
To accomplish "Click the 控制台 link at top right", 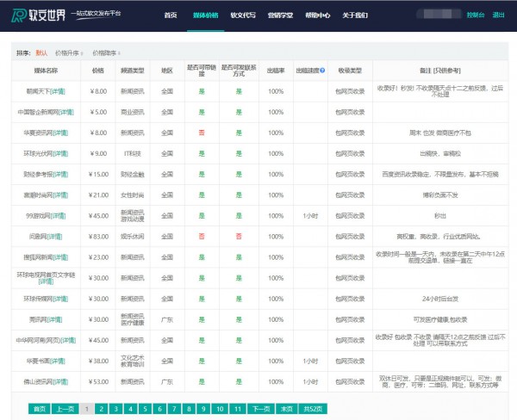I will 475,15.
